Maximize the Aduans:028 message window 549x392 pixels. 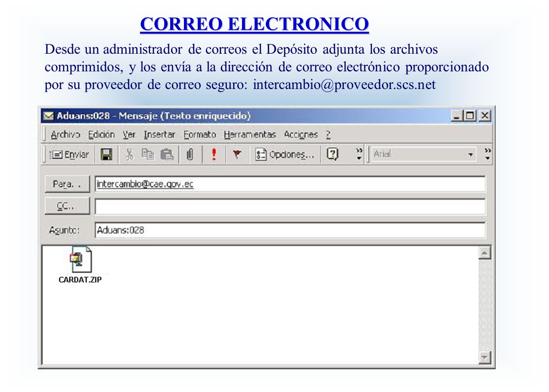[x=469, y=116]
